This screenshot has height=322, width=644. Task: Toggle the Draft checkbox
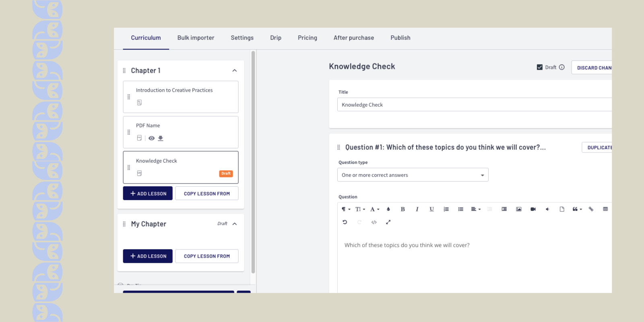(x=540, y=67)
